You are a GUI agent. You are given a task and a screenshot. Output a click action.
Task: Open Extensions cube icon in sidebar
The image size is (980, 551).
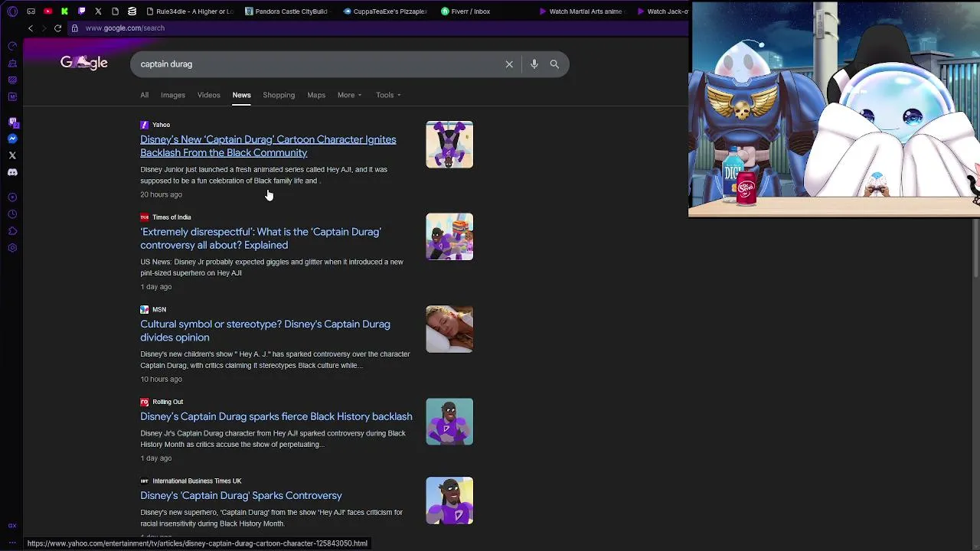[x=12, y=231]
